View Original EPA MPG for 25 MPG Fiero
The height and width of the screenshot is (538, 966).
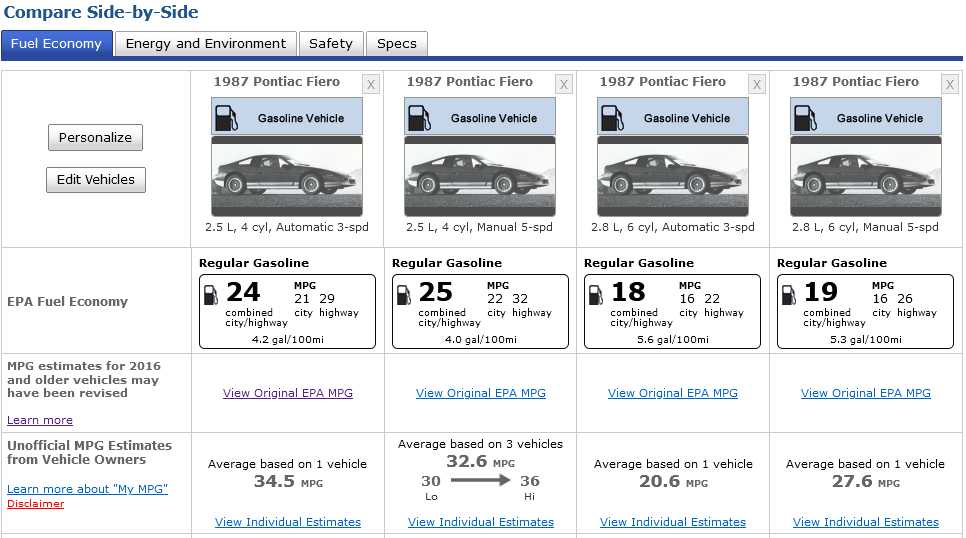pyautogui.click(x=481, y=393)
